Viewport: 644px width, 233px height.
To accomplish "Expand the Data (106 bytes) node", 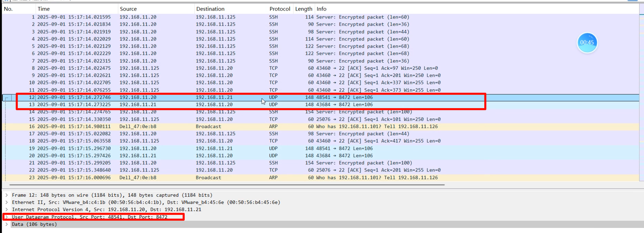I will tap(6, 224).
